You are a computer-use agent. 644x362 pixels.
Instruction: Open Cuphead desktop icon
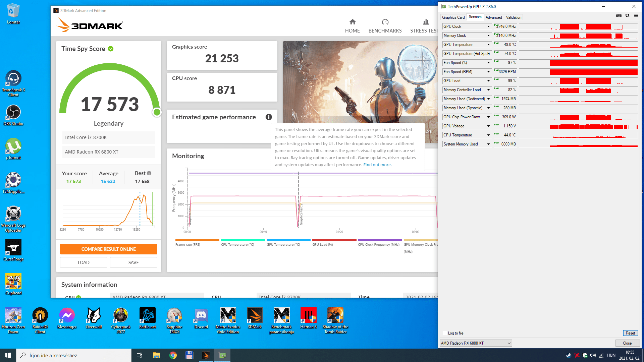tap(13, 284)
